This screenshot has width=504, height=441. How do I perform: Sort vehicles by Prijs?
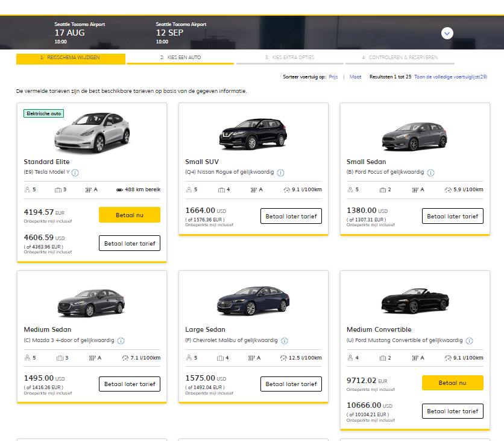[x=333, y=77]
